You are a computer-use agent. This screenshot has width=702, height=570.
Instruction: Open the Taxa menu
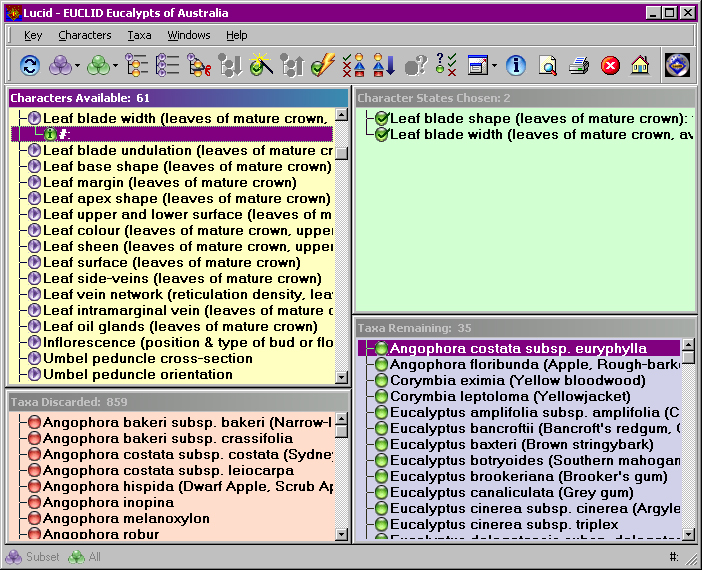point(139,35)
